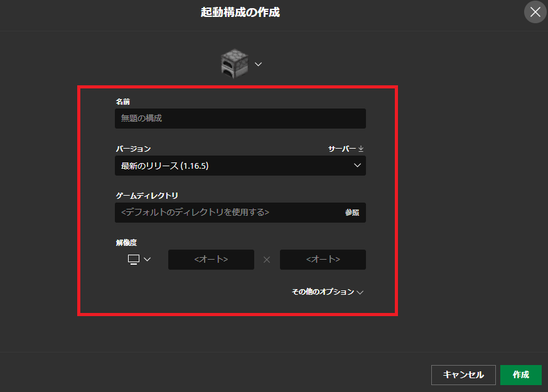Click the chevron on the version selector

pyautogui.click(x=357, y=165)
